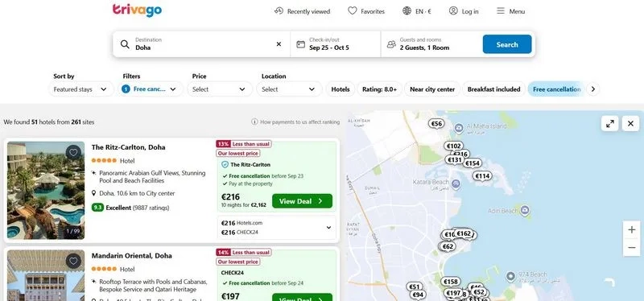Open the Location Select dropdown

coord(289,89)
